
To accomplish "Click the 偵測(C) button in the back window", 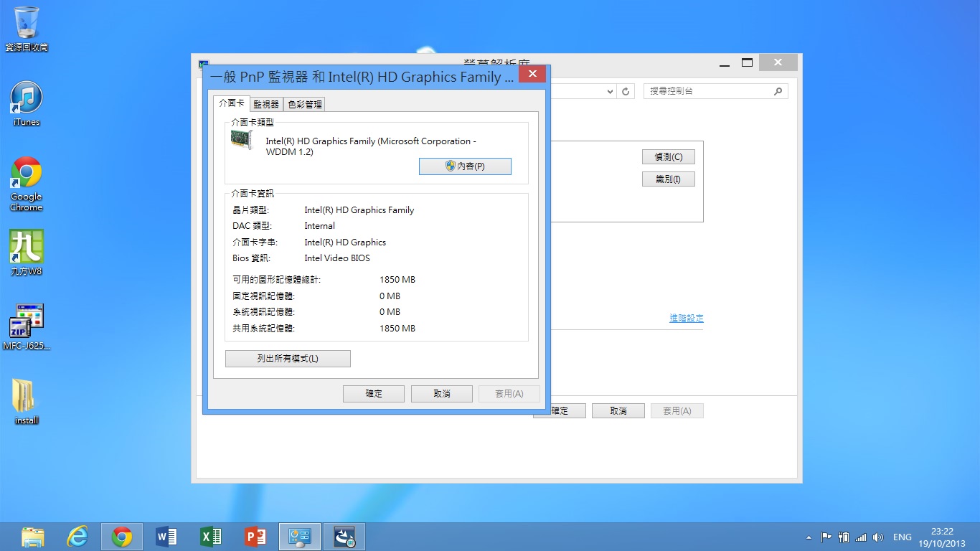I will 668,156.
